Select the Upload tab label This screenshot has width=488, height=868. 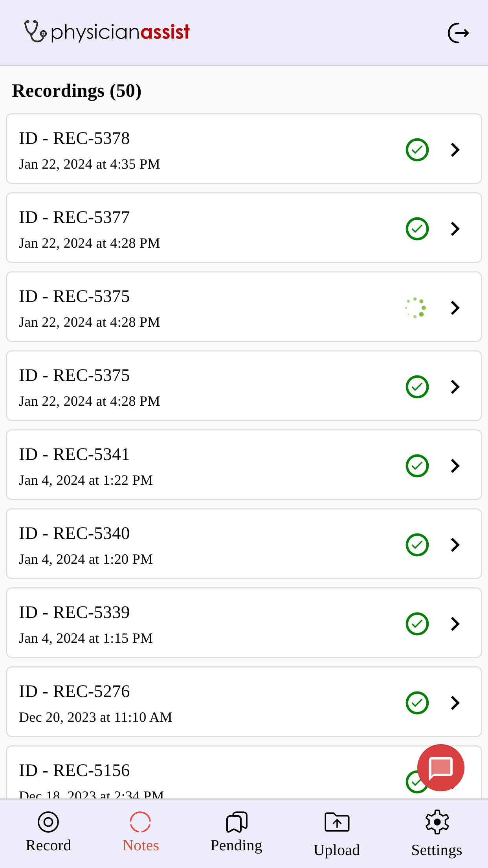click(x=337, y=850)
